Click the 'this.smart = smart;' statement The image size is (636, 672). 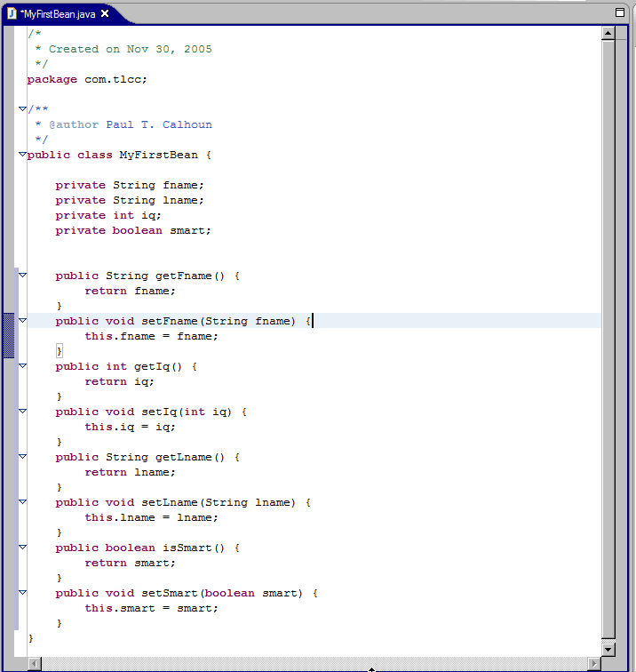point(151,609)
